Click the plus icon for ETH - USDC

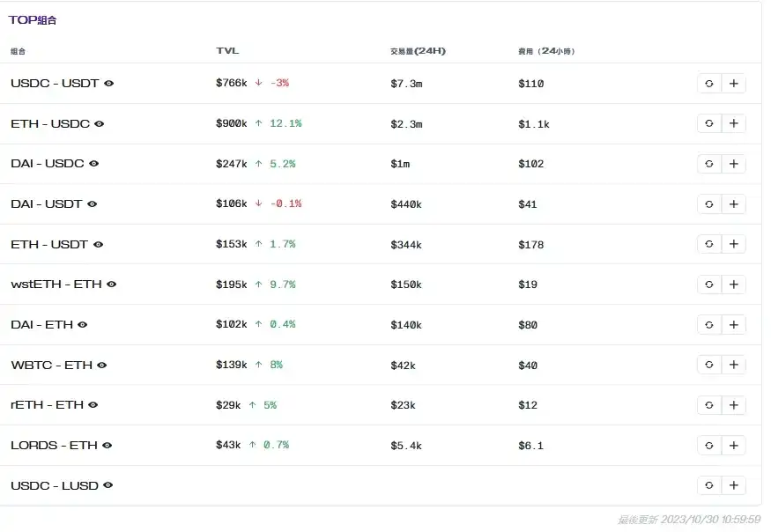[x=733, y=124]
